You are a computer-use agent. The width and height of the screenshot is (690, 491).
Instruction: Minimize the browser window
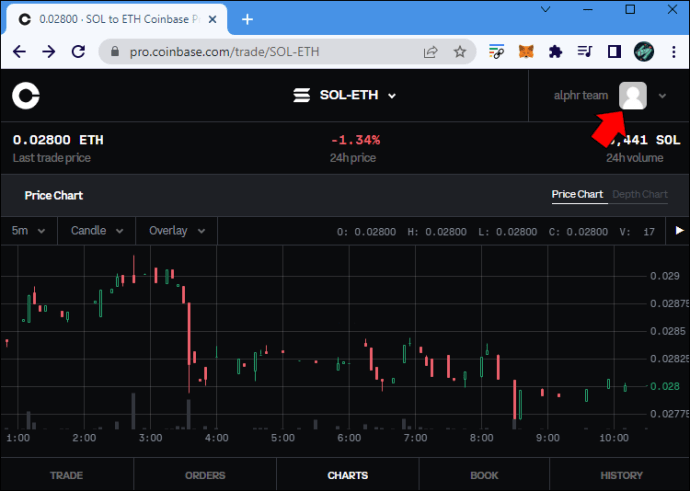pyautogui.click(x=588, y=9)
